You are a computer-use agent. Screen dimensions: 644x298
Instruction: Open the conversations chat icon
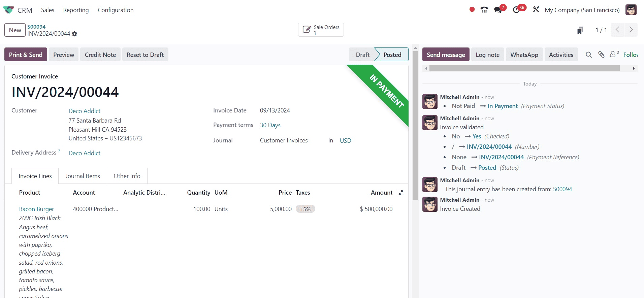[498, 10]
